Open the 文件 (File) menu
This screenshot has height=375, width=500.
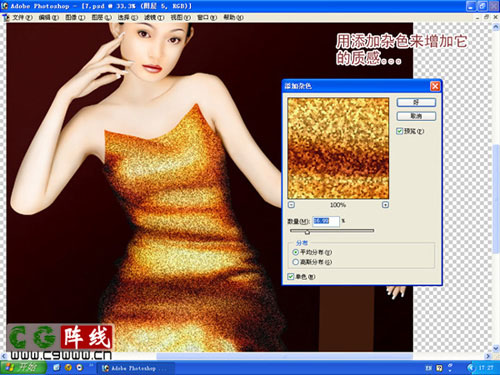point(22,17)
